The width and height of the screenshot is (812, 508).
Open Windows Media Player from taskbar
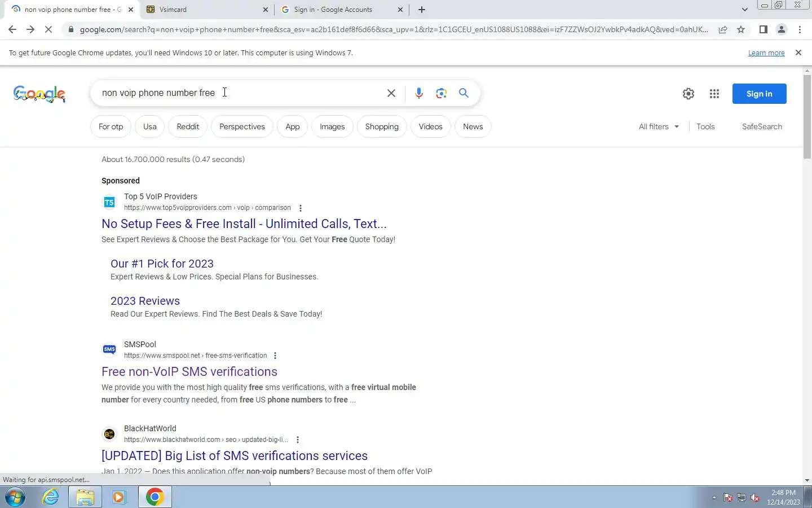tap(119, 497)
